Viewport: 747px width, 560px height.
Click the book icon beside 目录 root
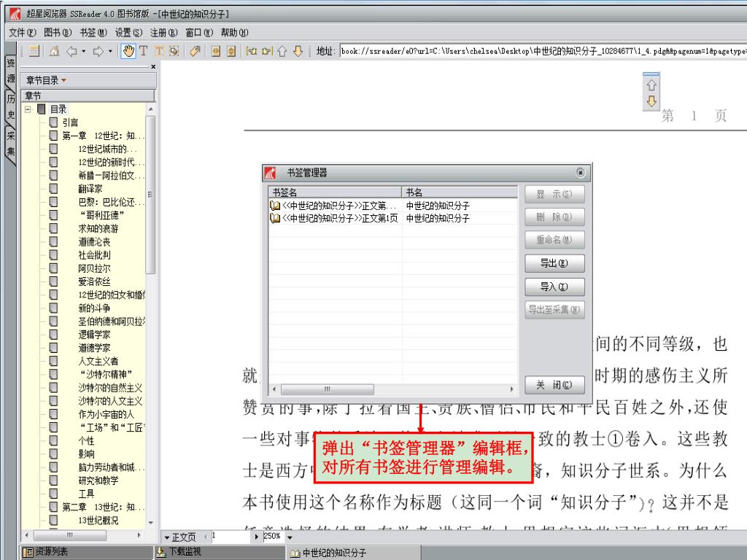pyautogui.click(x=42, y=109)
